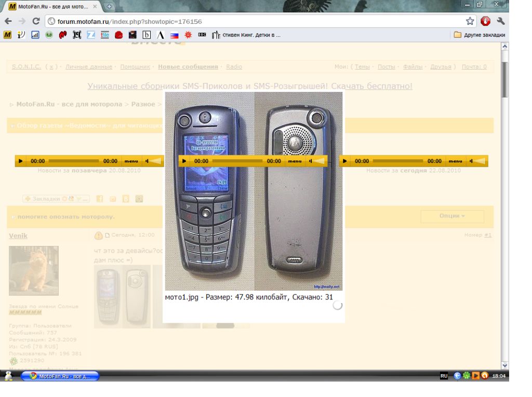The height and width of the screenshot is (397, 532).
Task: Open the 'Другие закладки' bookmarks folder
Action: pos(480,35)
